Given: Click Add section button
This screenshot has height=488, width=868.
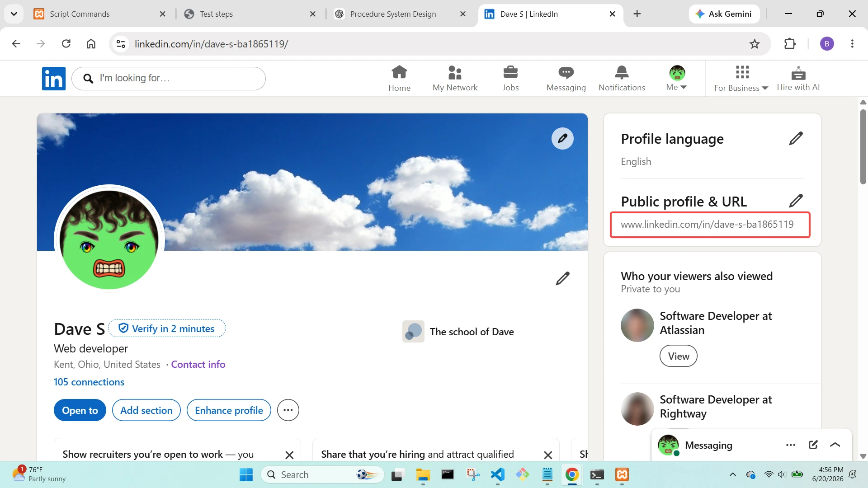Looking at the screenshot, I should click(146, 410).
